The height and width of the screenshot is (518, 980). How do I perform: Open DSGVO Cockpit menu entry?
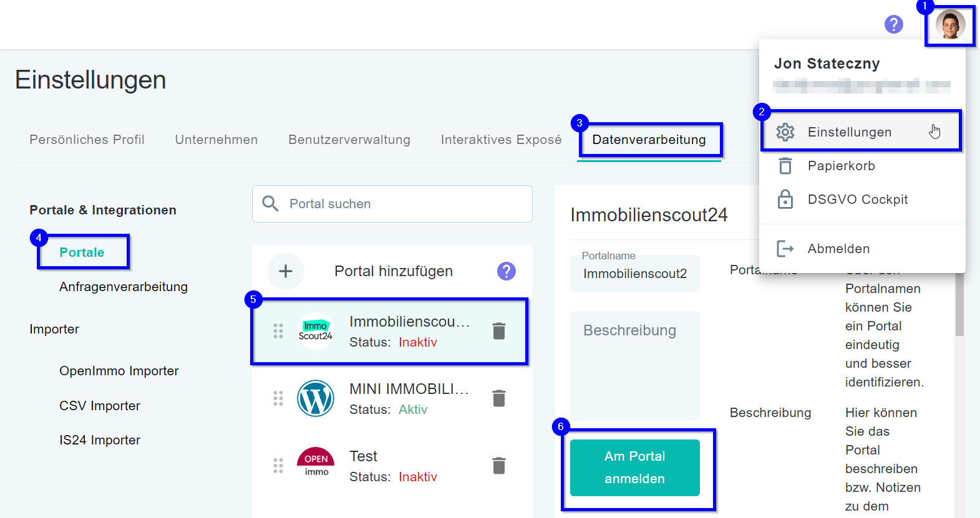(857, 199)
